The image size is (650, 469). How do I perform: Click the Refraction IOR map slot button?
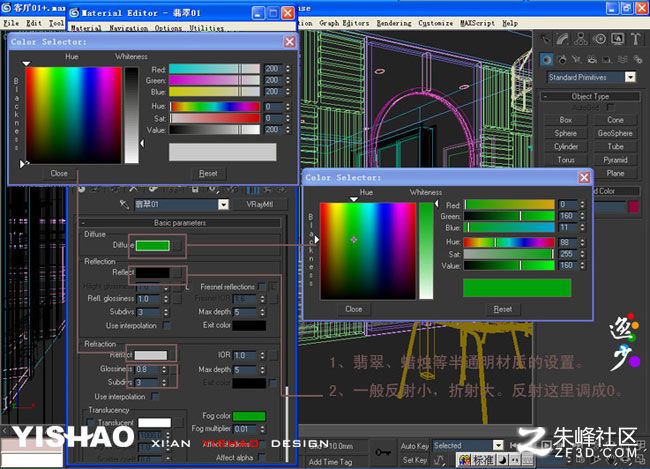(x=273, y=355)
